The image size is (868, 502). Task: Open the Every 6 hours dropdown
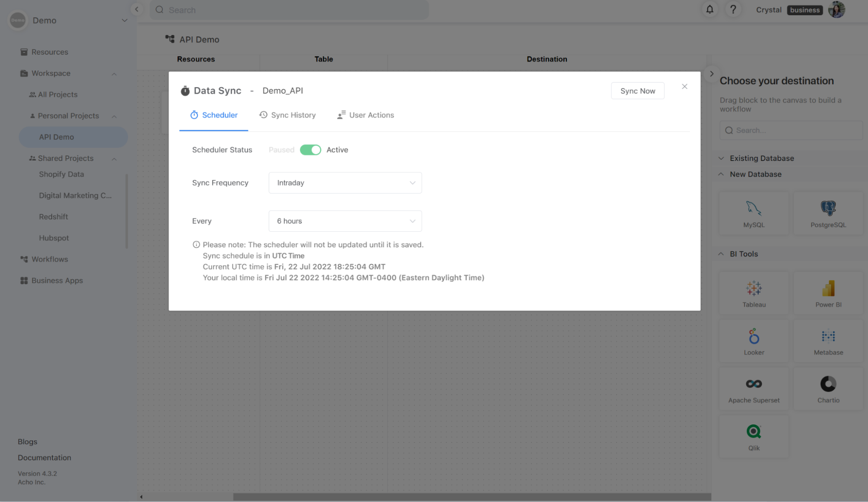pyautogui.click(x=345, y=221)
